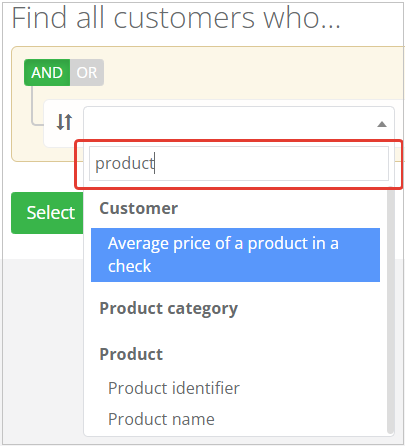Click the empty condition combo box
Image resolution: width=405 pixels, height=446 pixels.
[x=239, y=123]
